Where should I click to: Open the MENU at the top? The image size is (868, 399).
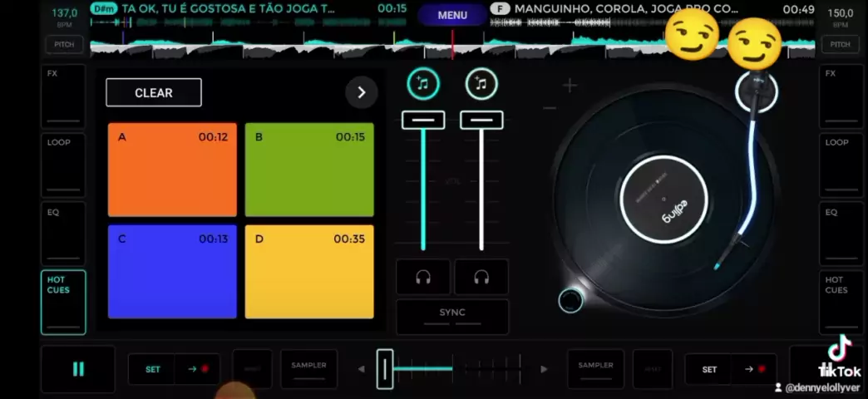coord(452,15)
